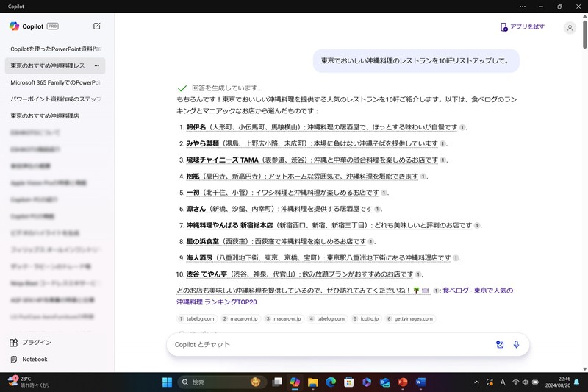Open the account profile icon

point(570,27)
